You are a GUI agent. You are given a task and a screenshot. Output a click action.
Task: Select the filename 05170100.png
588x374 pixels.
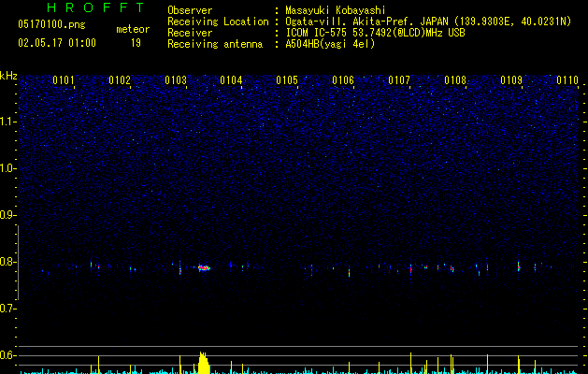51,24
